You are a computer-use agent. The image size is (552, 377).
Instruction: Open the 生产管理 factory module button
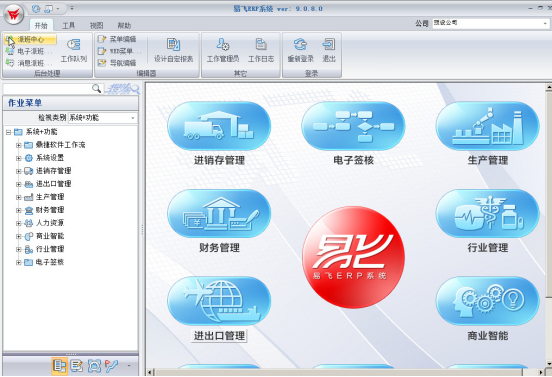488,126
